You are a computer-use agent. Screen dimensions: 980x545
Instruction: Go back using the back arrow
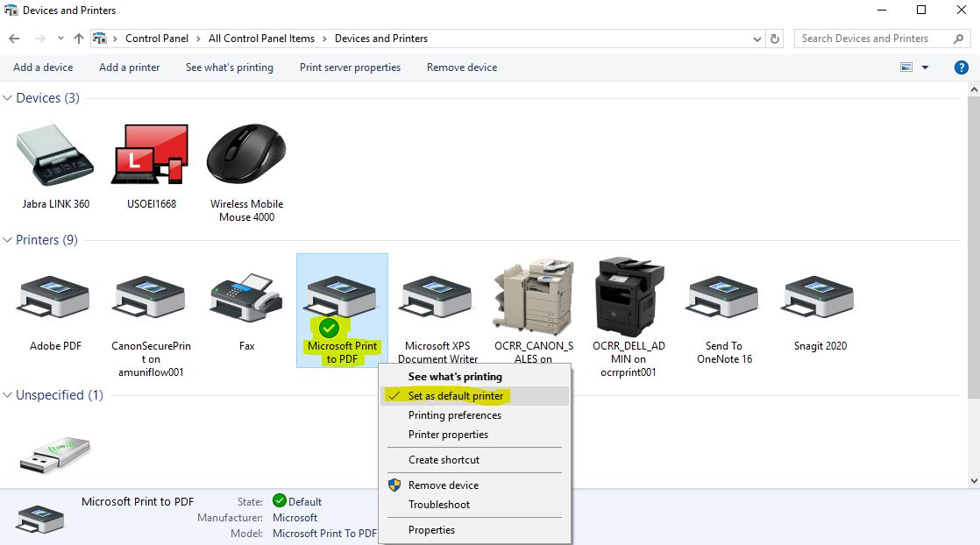click(x=14, y=39)
